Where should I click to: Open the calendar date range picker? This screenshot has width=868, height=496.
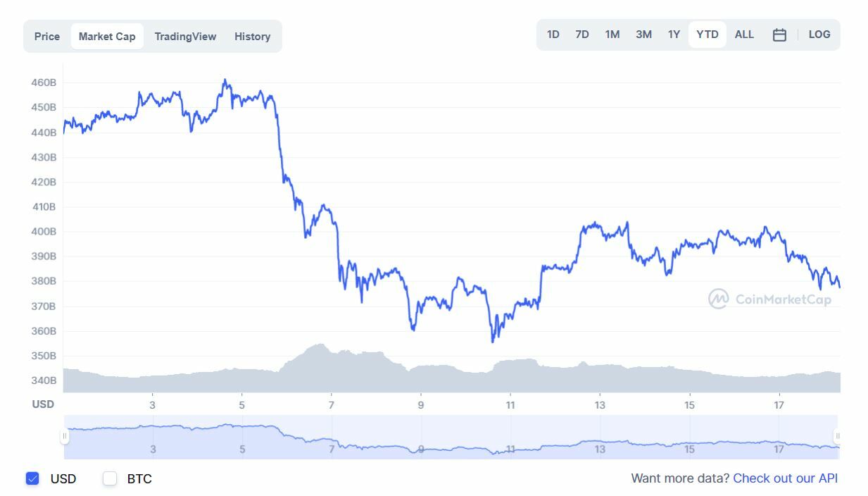pyautogui.click(x=779, y=35)
